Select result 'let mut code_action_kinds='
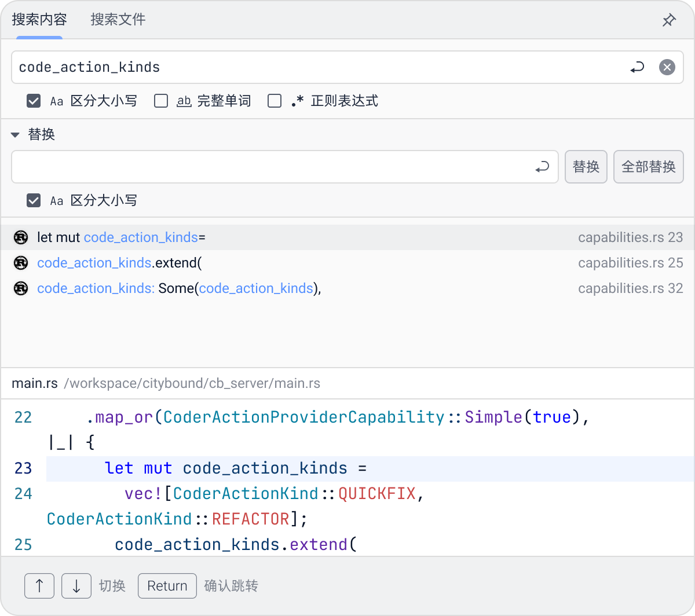The width and height of the screenshot is (695, 616). (x=348, y=237)
